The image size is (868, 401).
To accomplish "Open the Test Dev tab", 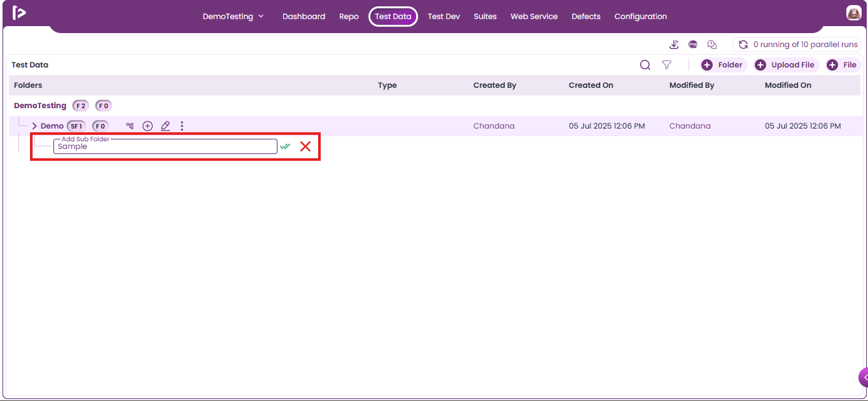I will (x=444, y=17).
